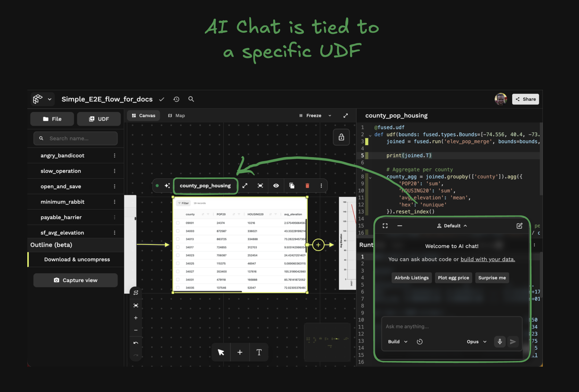Screen dimensions: 579x392
Task: Switch to the Map tab
Action: click(176, 115)
